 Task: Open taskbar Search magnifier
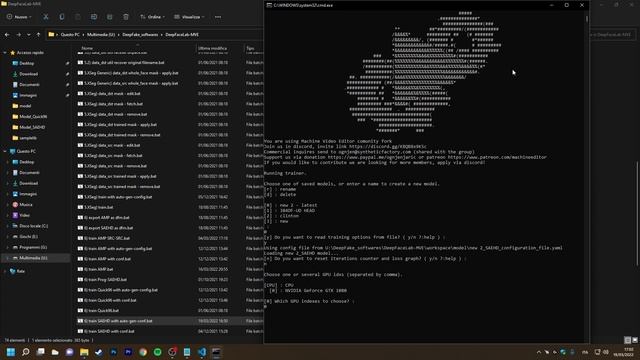[26, 352]
